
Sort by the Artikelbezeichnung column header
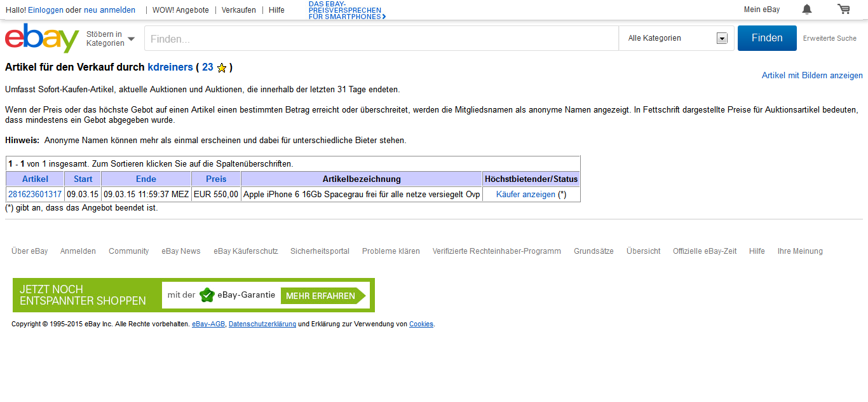(362, 179)
